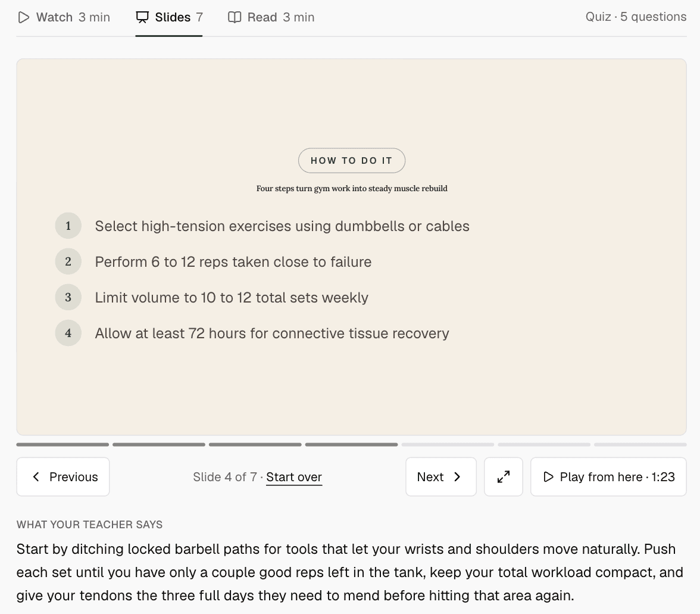
Task: Click 'Slide 4 of 7' counter text
Action: click(225, 477)
